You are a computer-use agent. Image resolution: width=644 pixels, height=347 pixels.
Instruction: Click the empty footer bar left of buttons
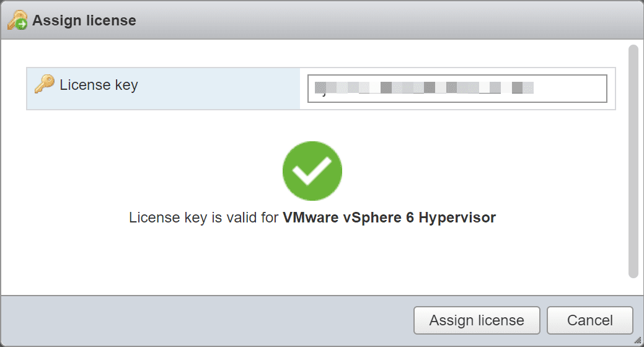(205, 320)
